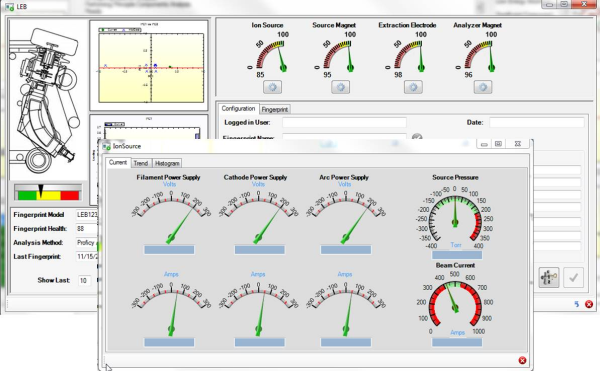Click the Extraction Electrode health gauge
Image resolution: width=600 pixels, height=371 pixels.
(x=406, y=55)
